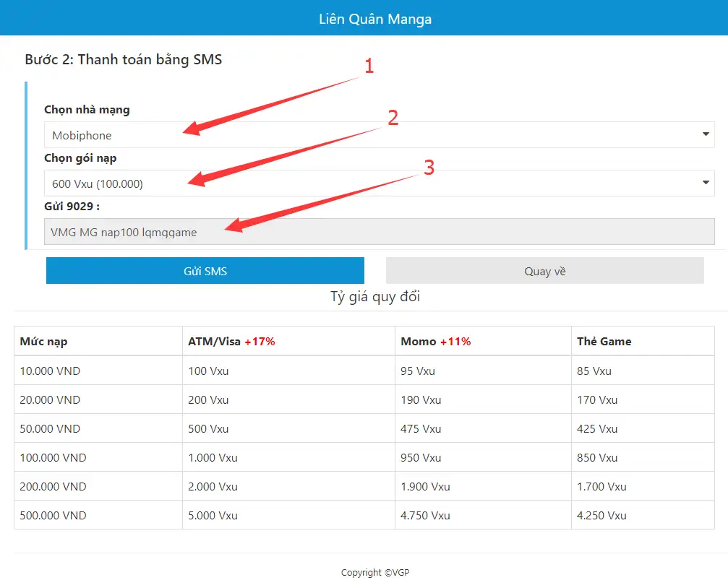Screen dimensions: 728x588
Task: Click the 50.000 VND cell
Action: [x=98, y=428]
